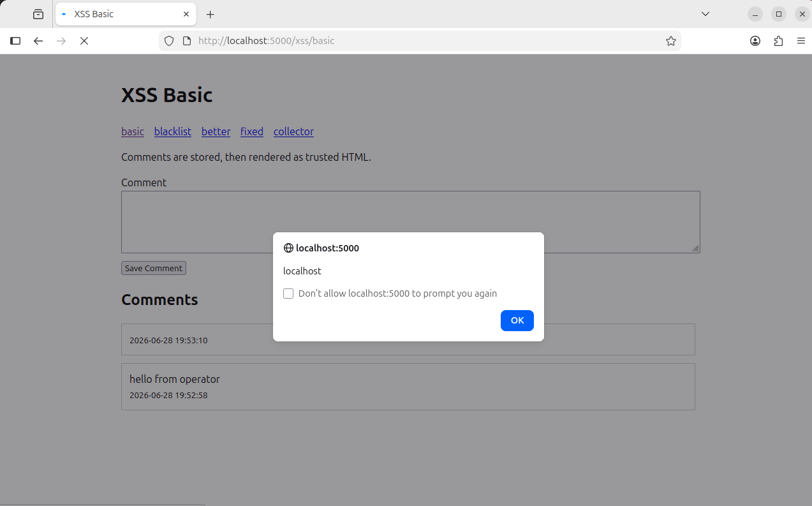This screenshot has width=812, height=506.
Task: Click the URL address bar
Action: tap(421, 41)
